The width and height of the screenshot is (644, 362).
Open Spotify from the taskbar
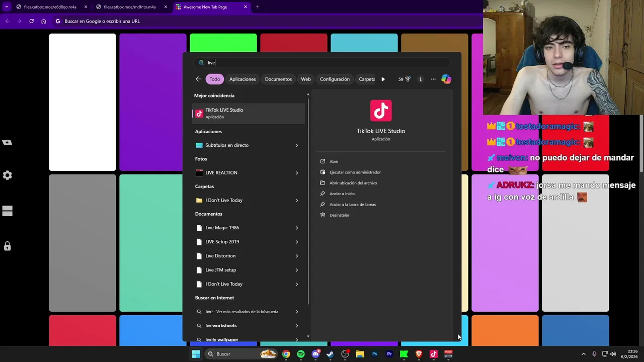click(x=301, y=354)
